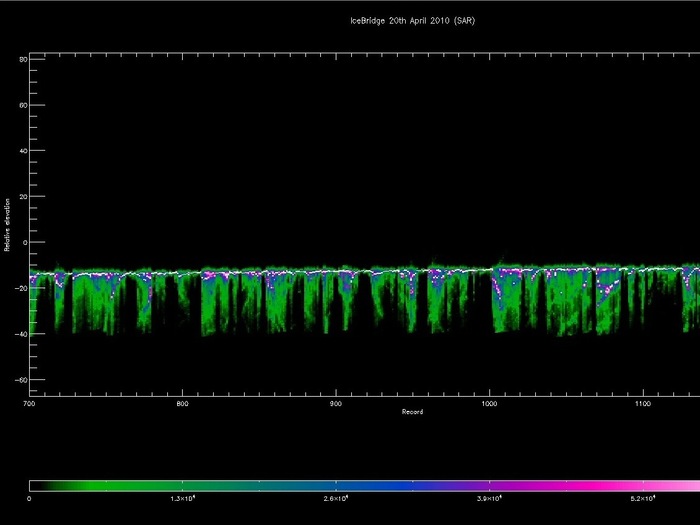This screenshot has height=525, width=700.
Task: Pick the green region of the color bar
Action: click(x=130, y=486)
